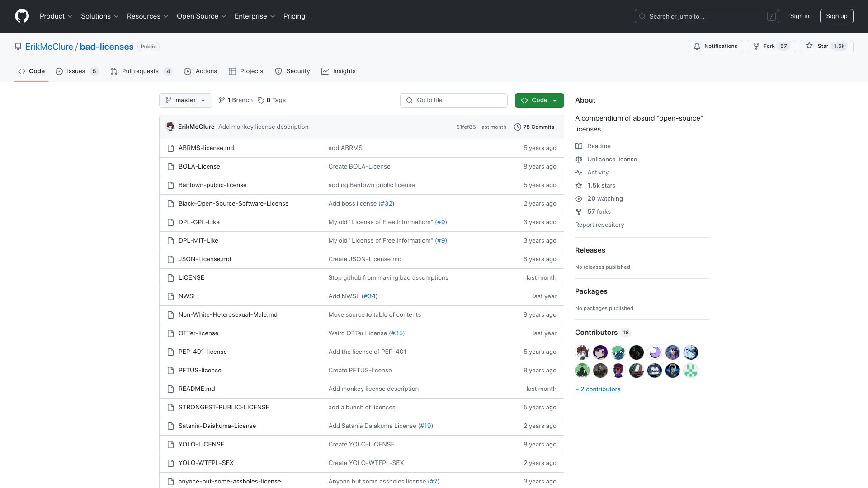Screen dimensions: 868x488
Task: Click the file icon beside ABRMS-license.md
Action: pos(170,148)
